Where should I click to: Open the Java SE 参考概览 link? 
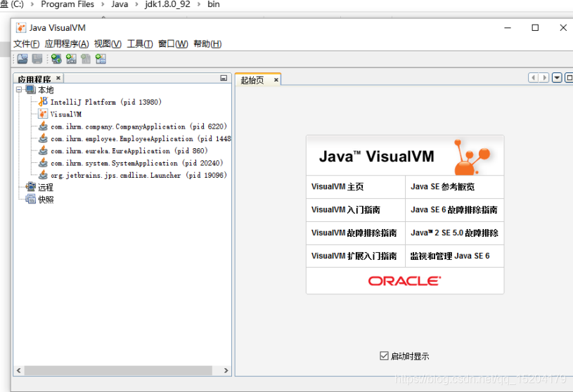point(442,187)
